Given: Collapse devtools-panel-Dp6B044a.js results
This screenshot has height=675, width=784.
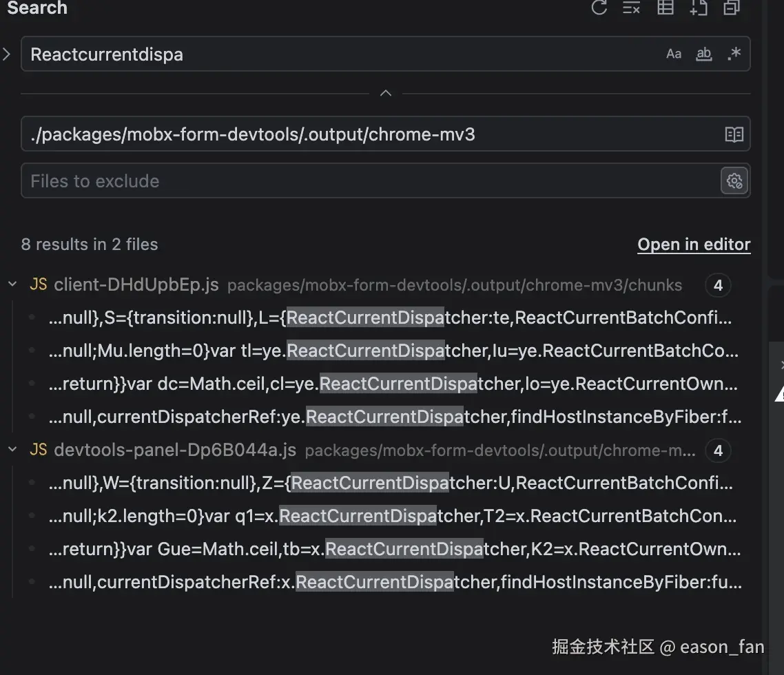Looking at the screenshot, I should tap(12, 450).
